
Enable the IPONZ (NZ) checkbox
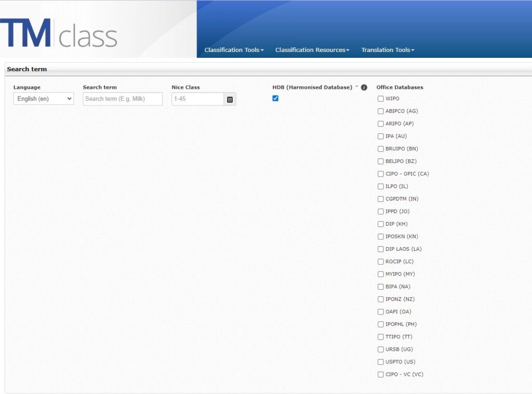[381, 300]
